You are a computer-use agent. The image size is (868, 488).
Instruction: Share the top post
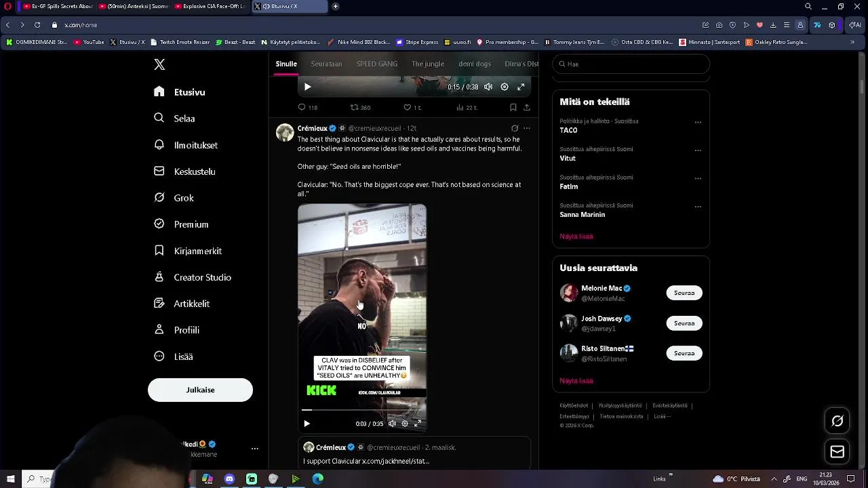point(527,107)
